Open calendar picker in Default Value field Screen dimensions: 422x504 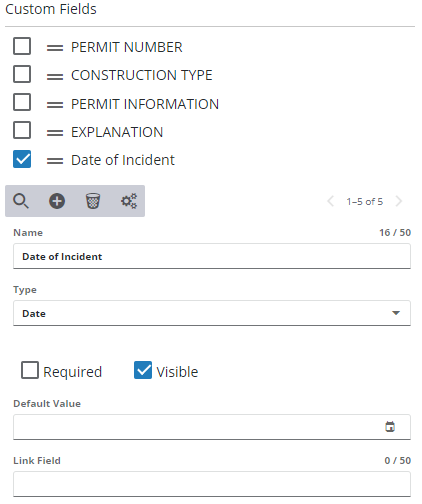pyautogui.click(x=390, y=427)
